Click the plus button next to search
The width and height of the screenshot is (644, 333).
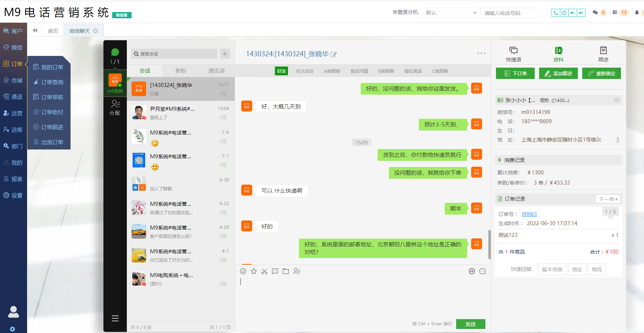coord(225,54)
